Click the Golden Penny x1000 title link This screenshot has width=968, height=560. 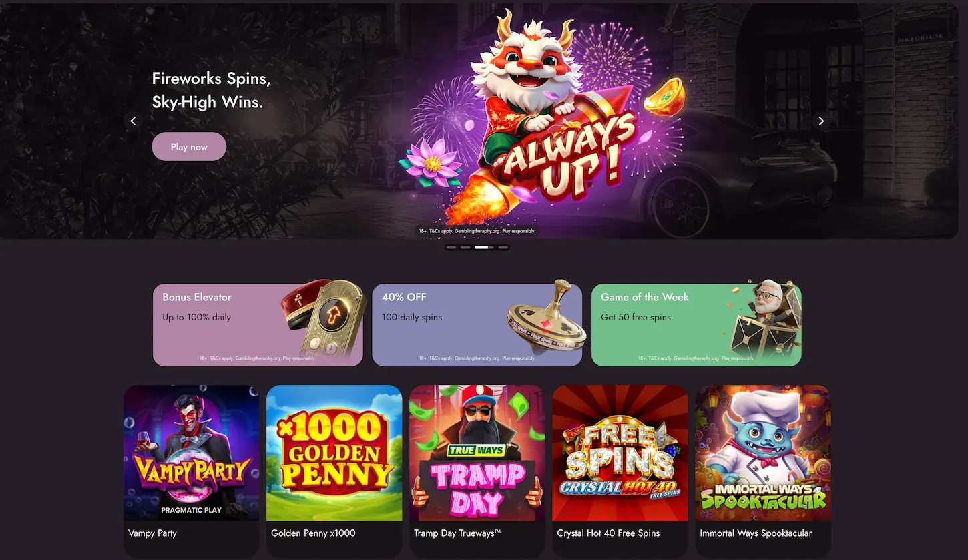coord(313,533)
